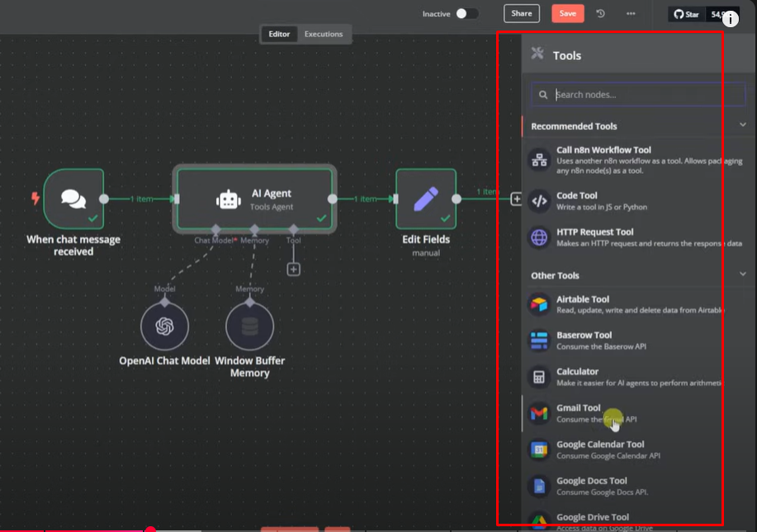This screenshot has height=532, width=757.
Task: Click "Consume Google Calendar API" description
Action: (608, 456)
